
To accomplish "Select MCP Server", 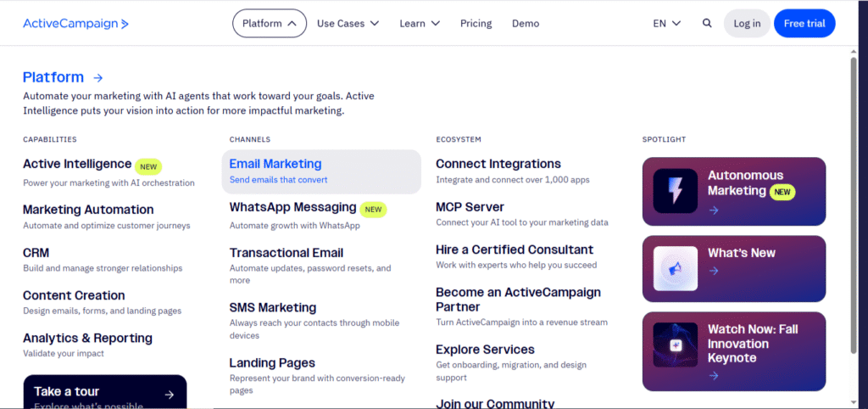I will pos(470,207).
